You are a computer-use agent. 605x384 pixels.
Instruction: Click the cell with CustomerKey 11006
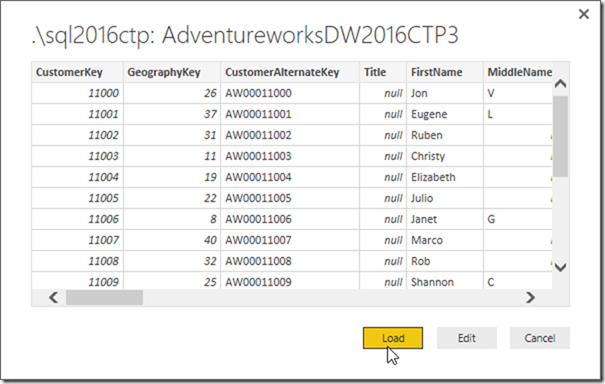coord(78,219)
